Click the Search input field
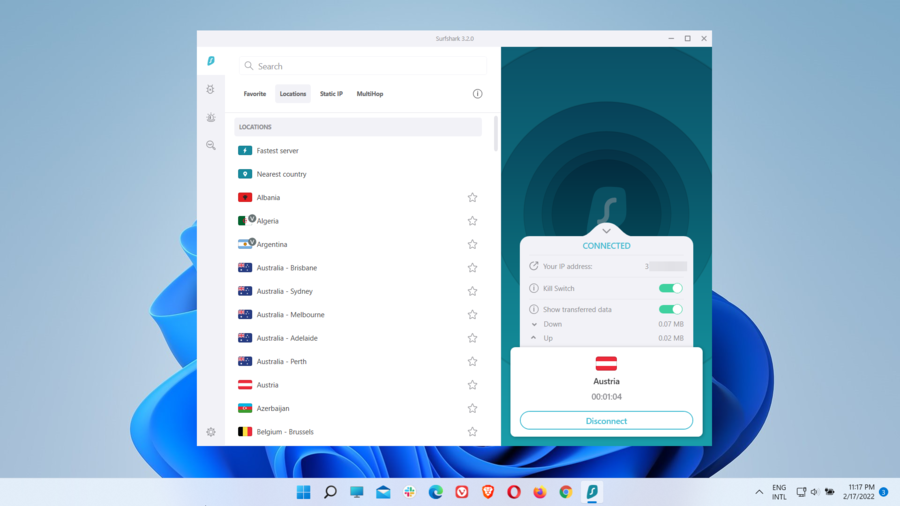The height and width of the screenshot is (506, 900). 362,66
